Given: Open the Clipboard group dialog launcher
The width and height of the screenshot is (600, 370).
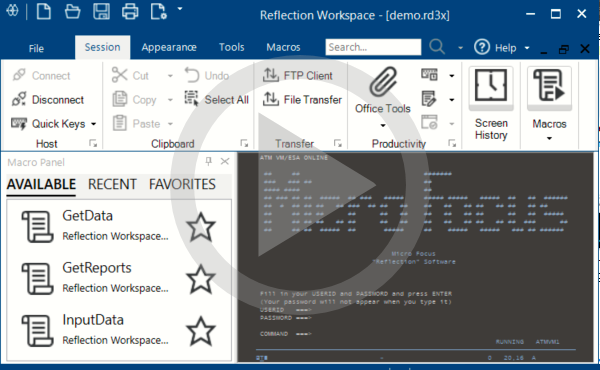Looking at the screenshot, I should [x=244, y=143].
